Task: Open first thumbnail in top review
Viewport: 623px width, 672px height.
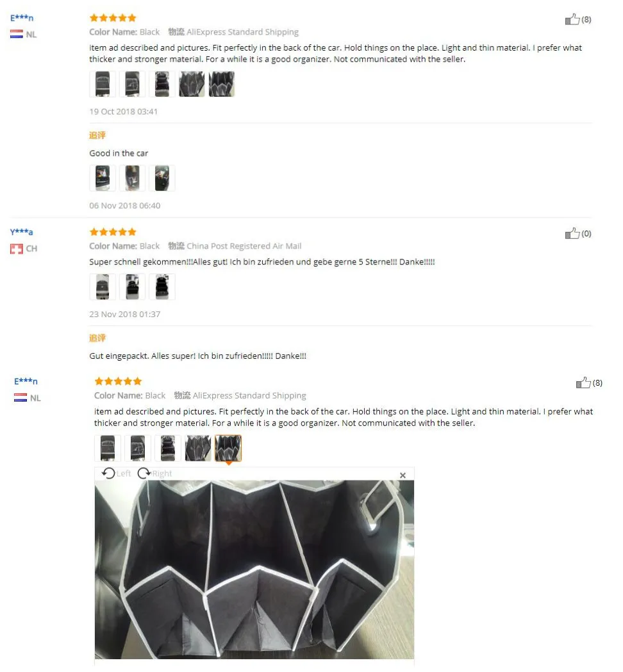Action: pyautogui.click(x=103, y=84)
